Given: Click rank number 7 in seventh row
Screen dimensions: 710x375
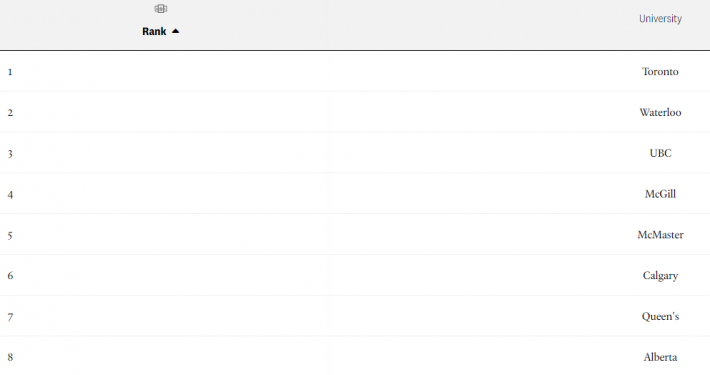Looking at the screenshot, I should point(10,317).
